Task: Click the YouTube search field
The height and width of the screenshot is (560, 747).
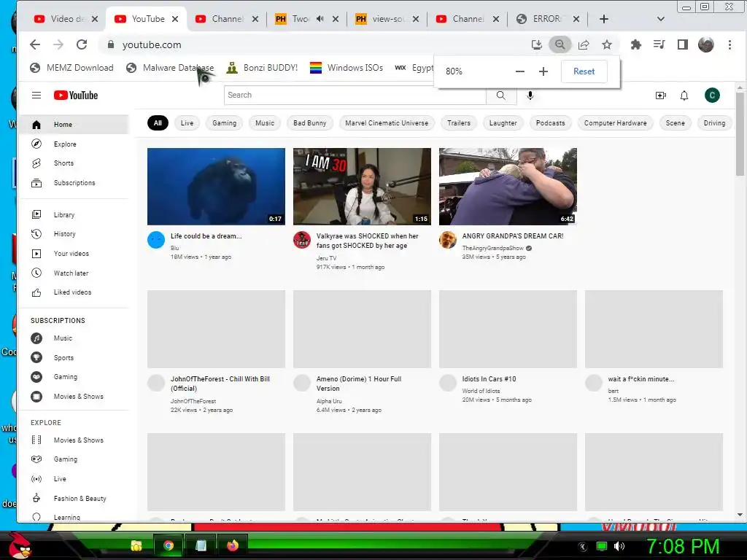Action: pos(355,96)
